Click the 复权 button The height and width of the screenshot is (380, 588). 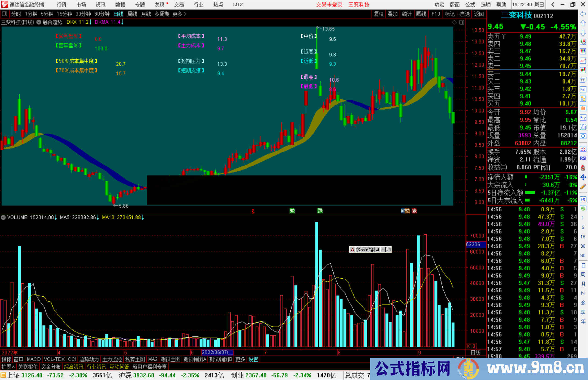pos(378,14)
